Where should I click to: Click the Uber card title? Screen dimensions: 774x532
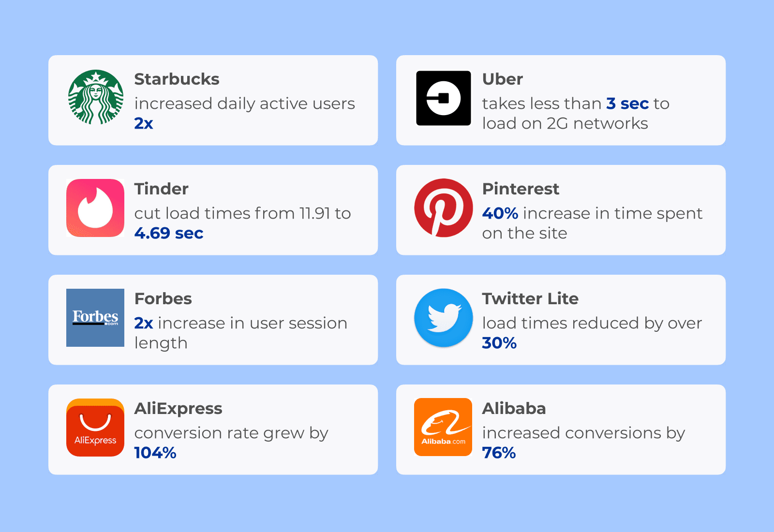[502, 79]
